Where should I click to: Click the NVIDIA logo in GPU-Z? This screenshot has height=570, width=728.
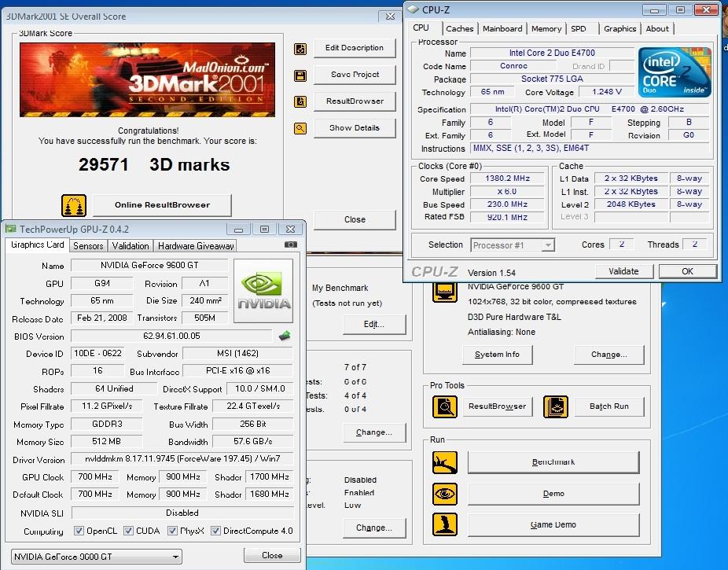pyautogui.click(x=263, y=291)
